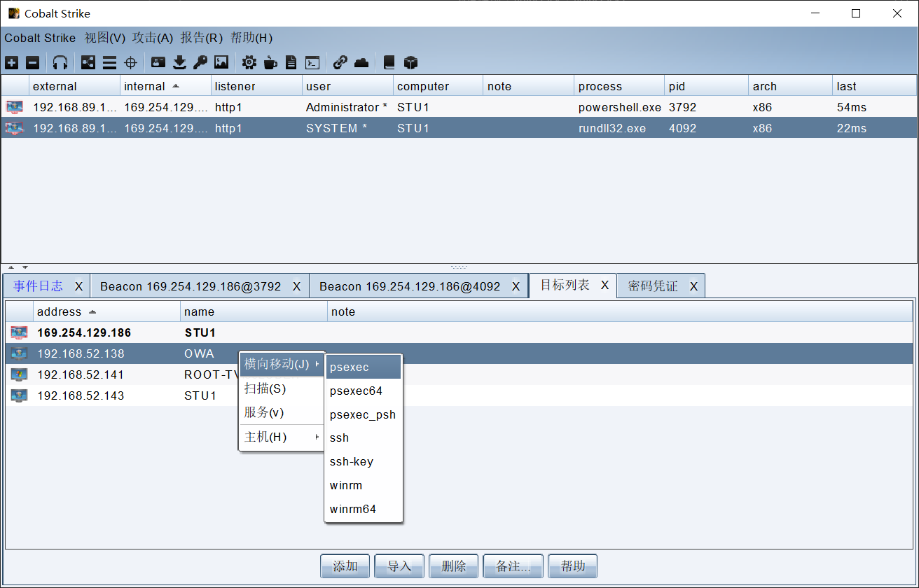Viewport: 919px width, 588px height.
Task: Close the 事件日志 tab
Action: [x=78, y=286]
